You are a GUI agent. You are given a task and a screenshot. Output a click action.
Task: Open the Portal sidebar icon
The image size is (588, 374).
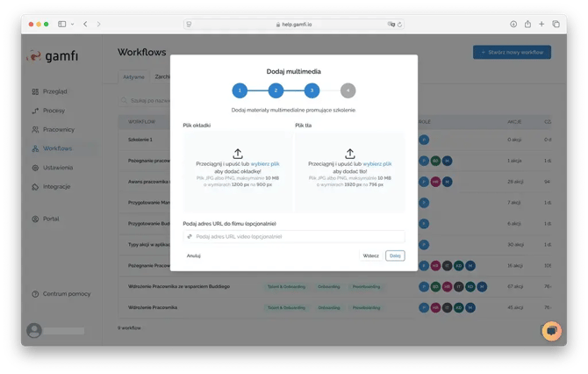pyautogui.click(x=35, y=219)
